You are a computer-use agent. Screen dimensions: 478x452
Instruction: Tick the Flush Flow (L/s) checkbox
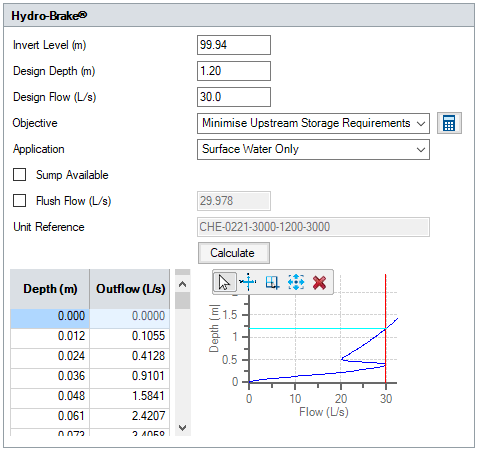point(19,200)
